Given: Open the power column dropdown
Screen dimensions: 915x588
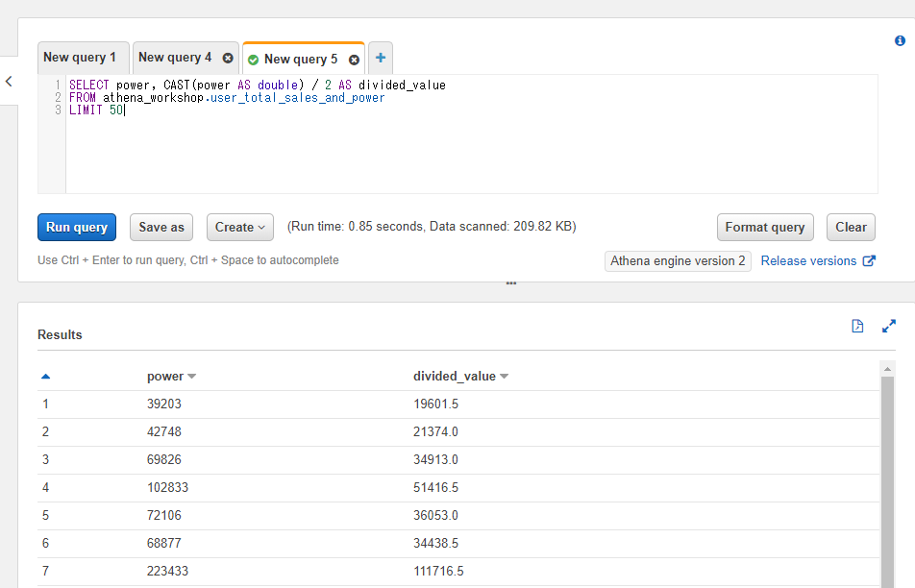Looking at the screenshot, I should 192,376.
